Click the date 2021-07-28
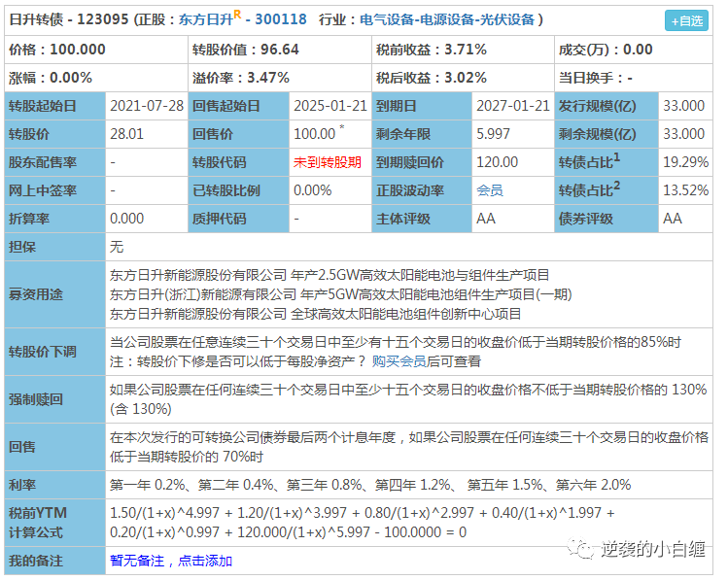The image size is (728, 580). pos(147,106)
